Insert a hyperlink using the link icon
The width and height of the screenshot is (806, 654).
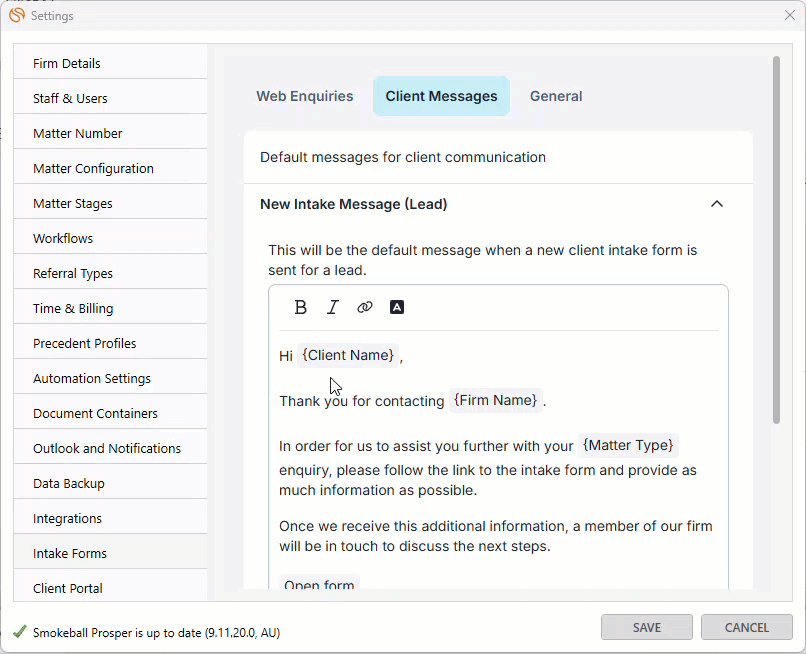(x=365, y=307)
